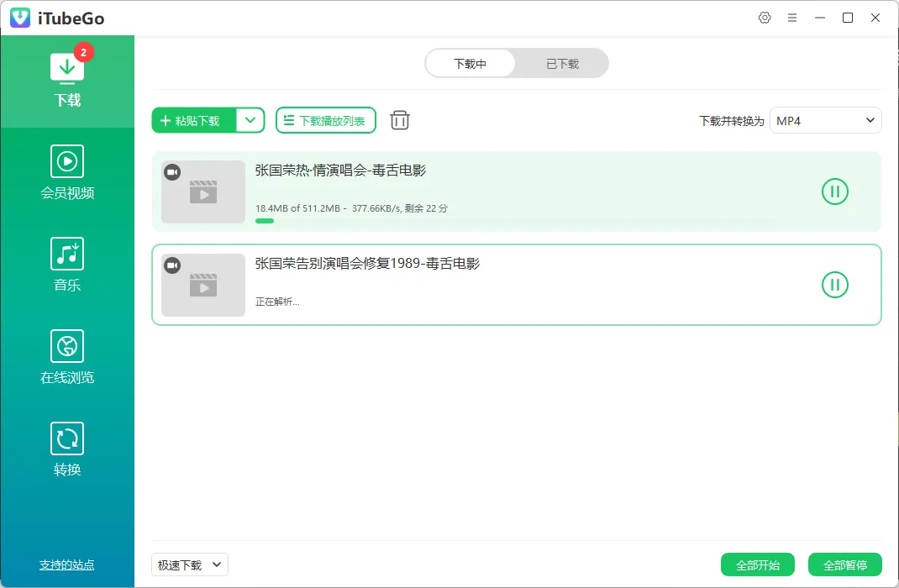Select title 张国荣热·情演唱会-毒舌电影
899x588 pixels.
[x=340, y=171]
